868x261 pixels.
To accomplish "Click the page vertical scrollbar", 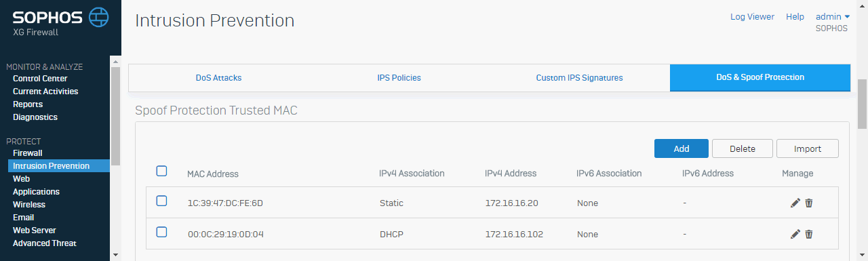I will pos(862,103).
